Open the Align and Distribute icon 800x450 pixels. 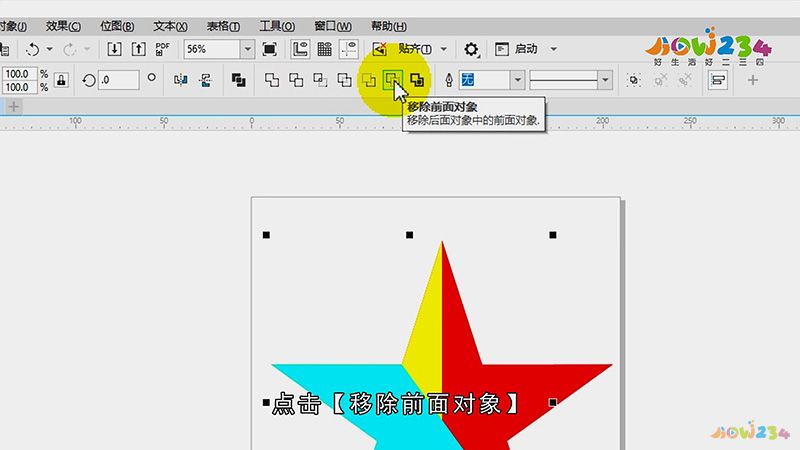(x=718, y=80)
